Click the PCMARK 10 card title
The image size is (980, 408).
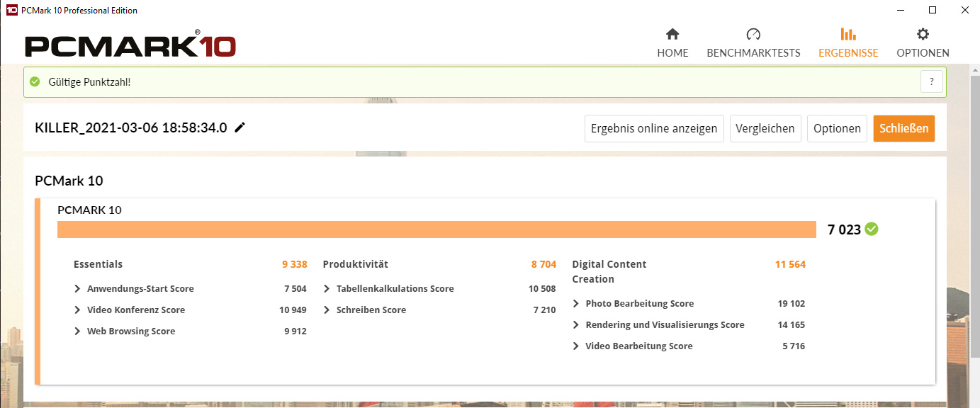[x=89, y=210]
